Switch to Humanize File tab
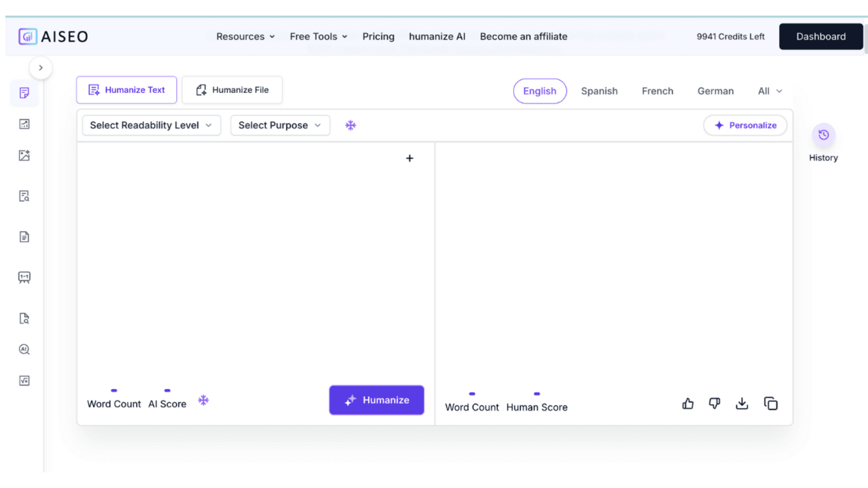Image resolution: width=868 pixels, height=488 pixels. click(232, 90)
